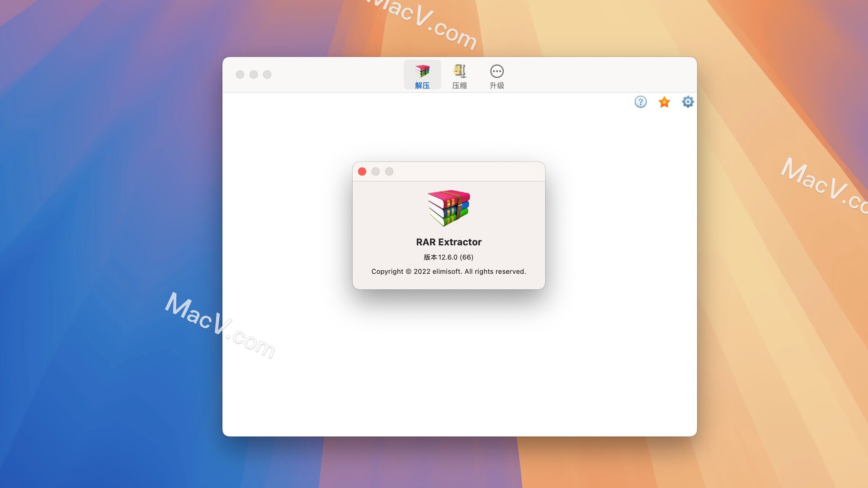
Task: Close the About RAR Extractor dialog
Action: tap(362, 172)
